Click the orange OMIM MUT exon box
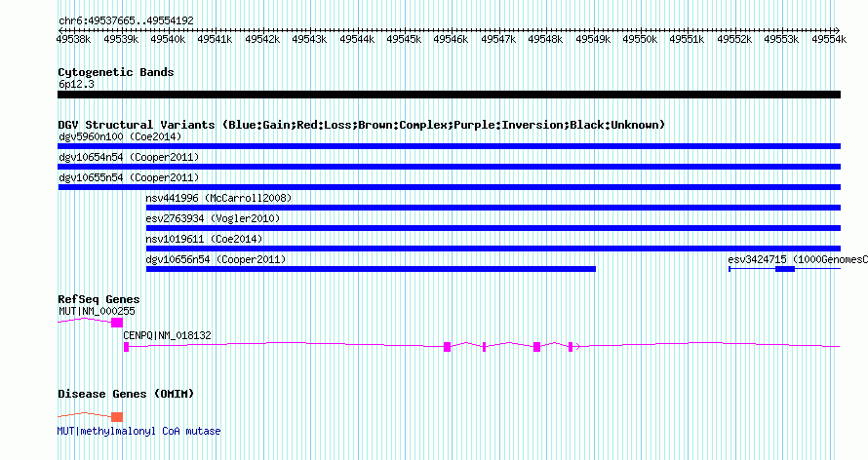This screenshot has height=460, width=868. [x=117, y=417]
